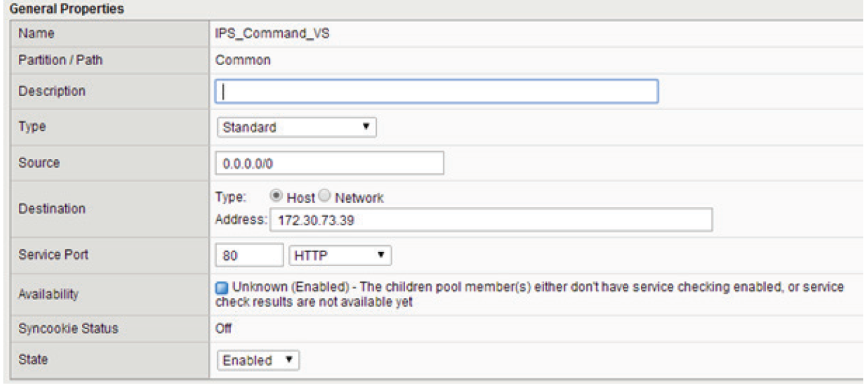Click the State row label
The height and width of the screenshot is (389, 868).
tap(33, 359)
